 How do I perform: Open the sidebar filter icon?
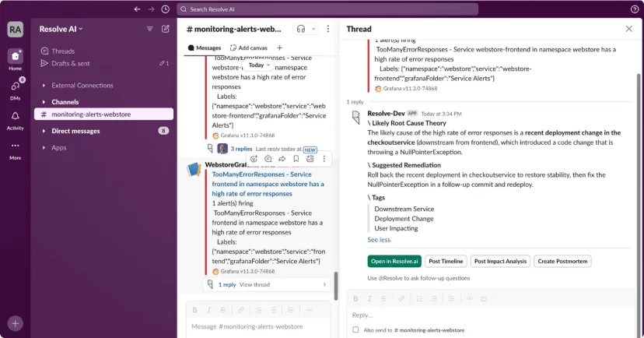(x=149, y=29)
